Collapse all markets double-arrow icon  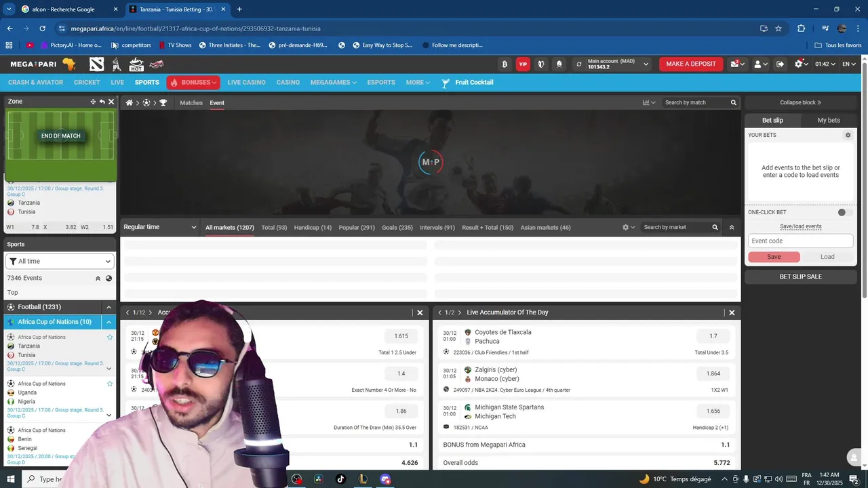point(732,228)
